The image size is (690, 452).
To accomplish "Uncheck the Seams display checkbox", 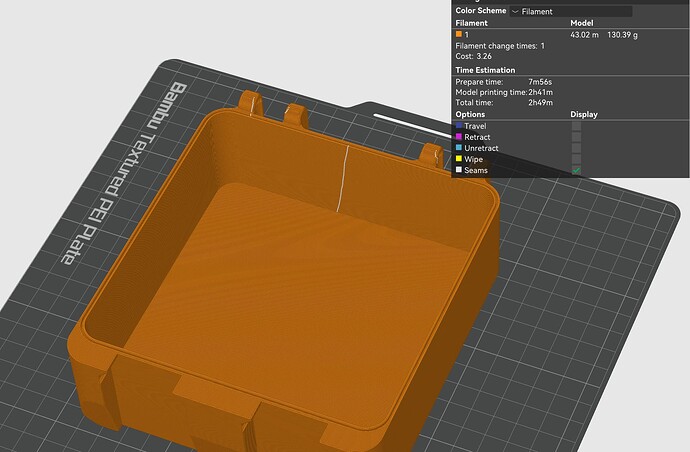I will click(x=576, y=170).
